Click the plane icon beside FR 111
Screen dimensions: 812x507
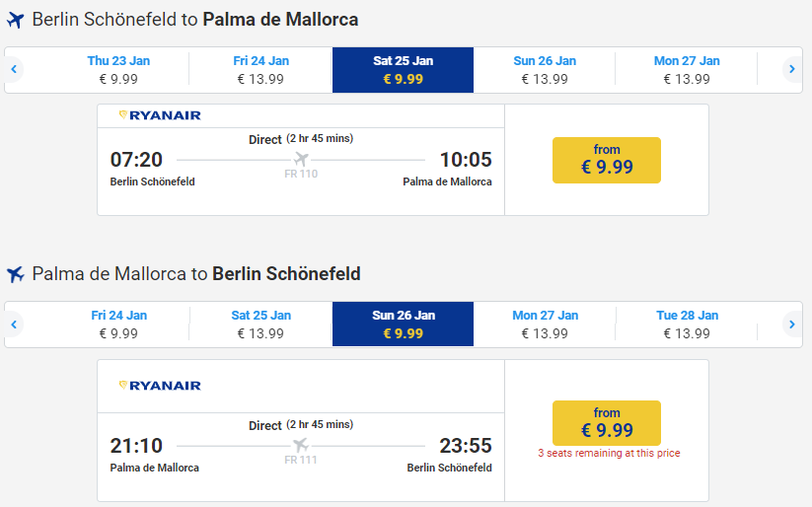click(301, 445)
